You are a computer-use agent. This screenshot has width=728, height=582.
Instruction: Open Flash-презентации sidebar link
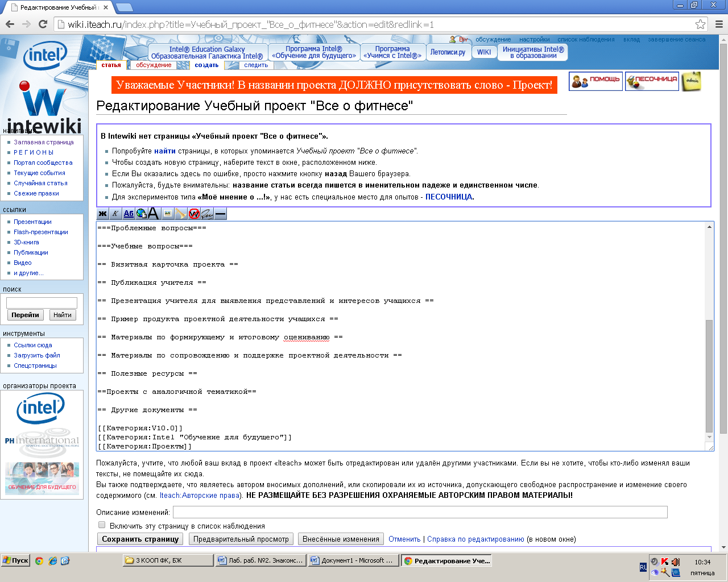click(41, 232)
